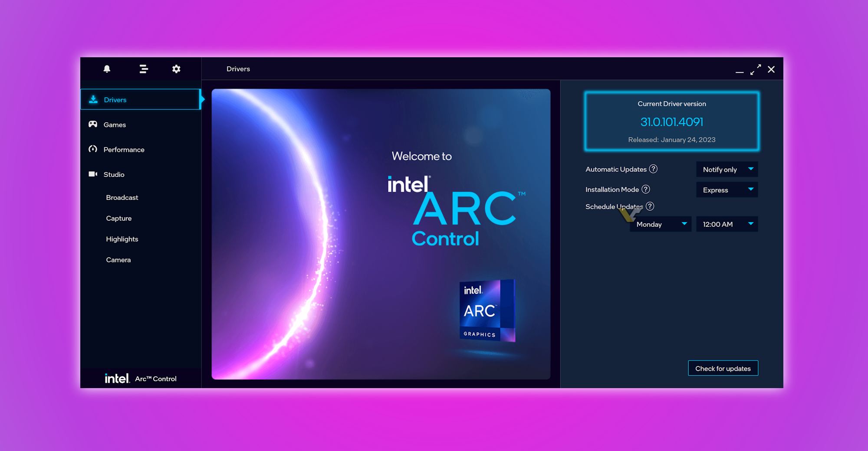
Task: Maximize the Arc Control window
Action: click(756, 69)
